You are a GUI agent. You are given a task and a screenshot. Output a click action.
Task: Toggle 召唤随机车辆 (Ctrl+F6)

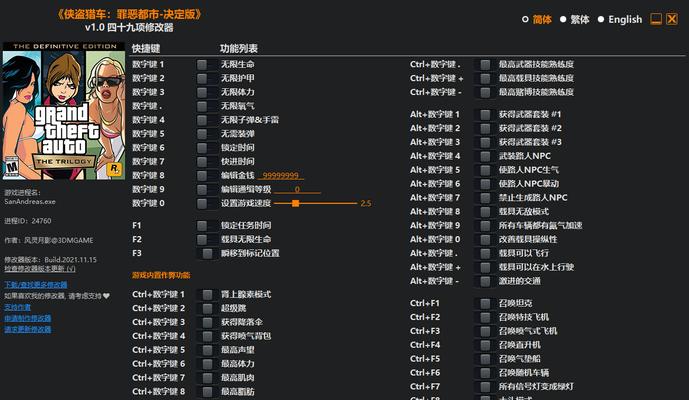tap(485, 373)
